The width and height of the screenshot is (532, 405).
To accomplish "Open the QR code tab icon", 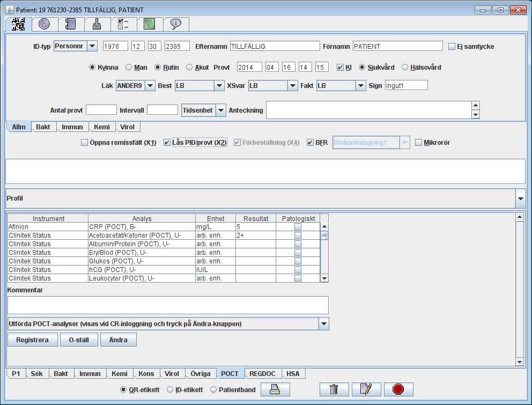I will point(19,24).
